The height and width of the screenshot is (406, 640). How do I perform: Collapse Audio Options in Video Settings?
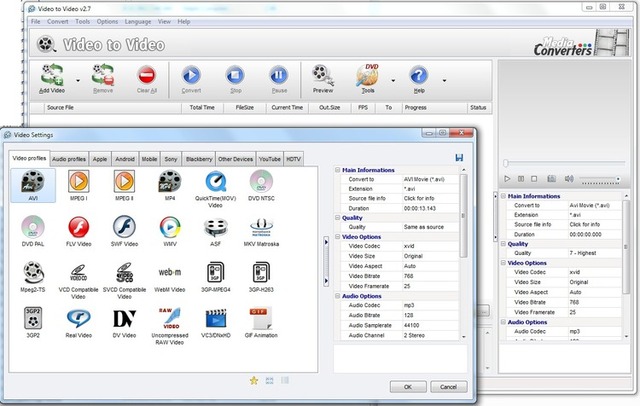pos(338,296)
